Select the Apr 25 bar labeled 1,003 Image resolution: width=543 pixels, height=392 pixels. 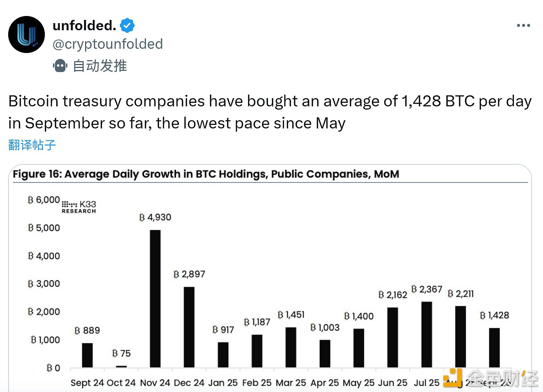325,354
